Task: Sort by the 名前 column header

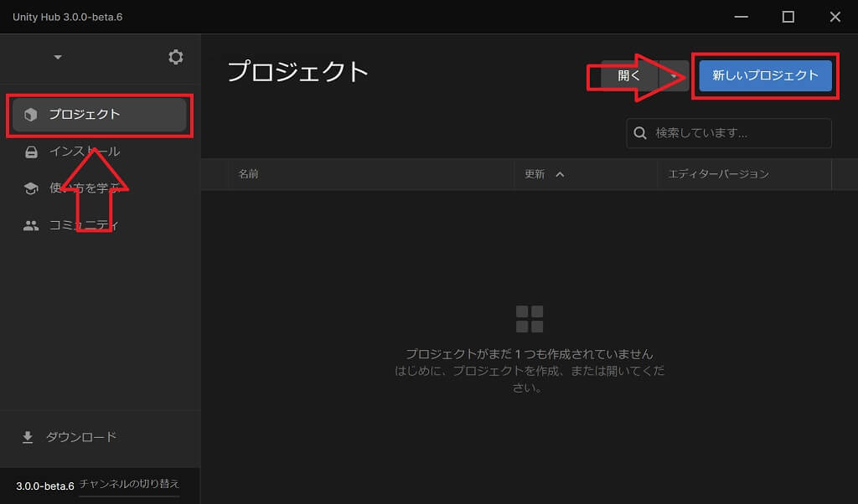Action: (248, 174)
